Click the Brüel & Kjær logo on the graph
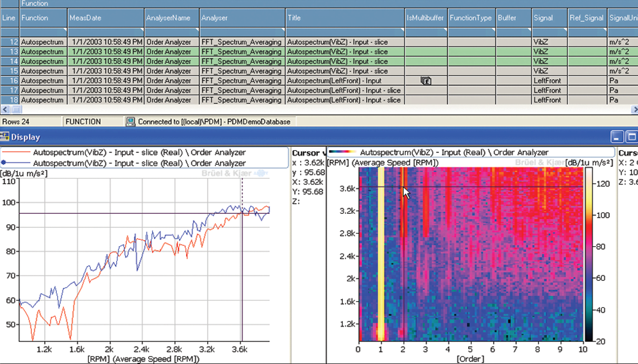638x364 pixels. [x=227, y=173]
